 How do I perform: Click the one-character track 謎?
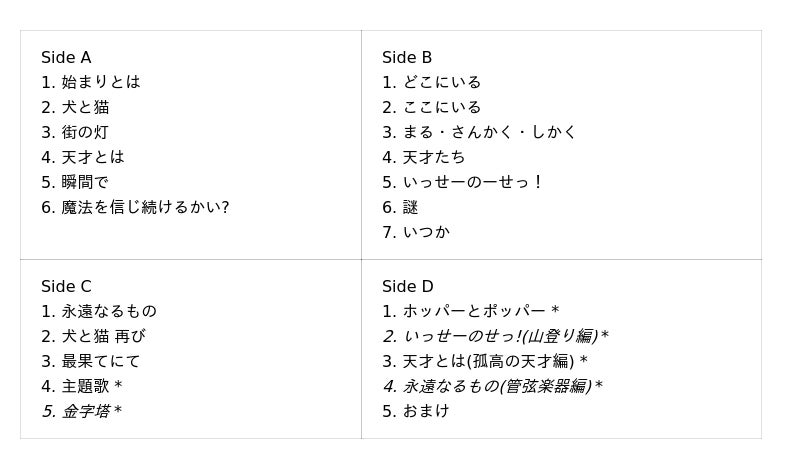pyautogui.click(x=410, y=208)
